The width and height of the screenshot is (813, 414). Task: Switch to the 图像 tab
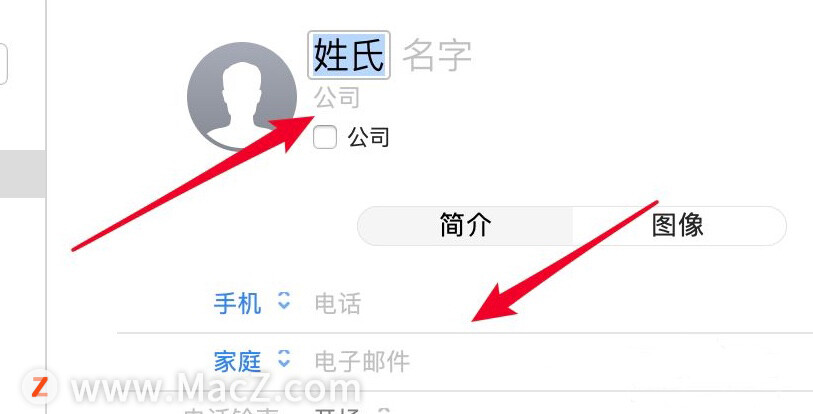pyautogui.click(x=679, y=226)
